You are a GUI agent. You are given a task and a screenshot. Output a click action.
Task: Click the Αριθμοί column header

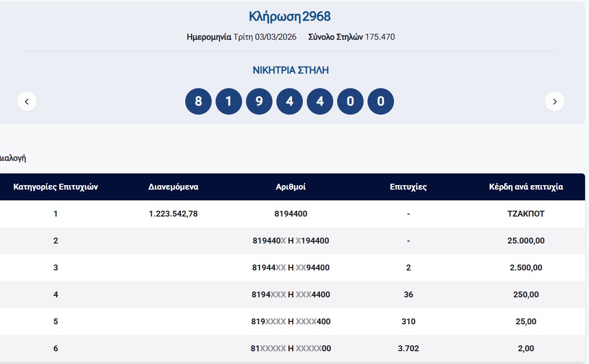pyautogui.click(x=291, y=187)
